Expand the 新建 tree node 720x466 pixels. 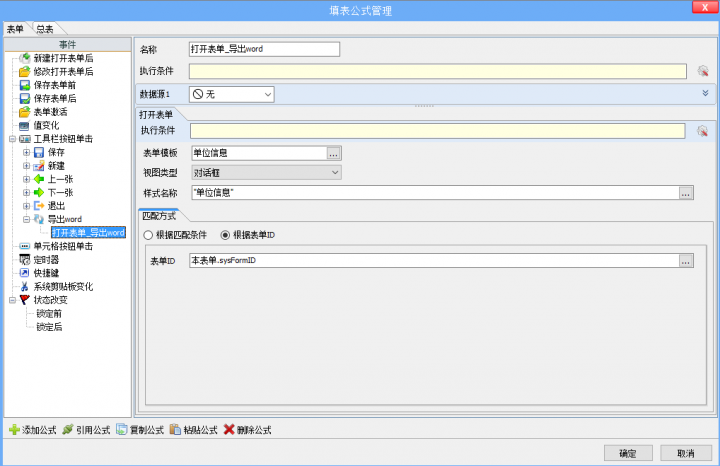(27, 166)
